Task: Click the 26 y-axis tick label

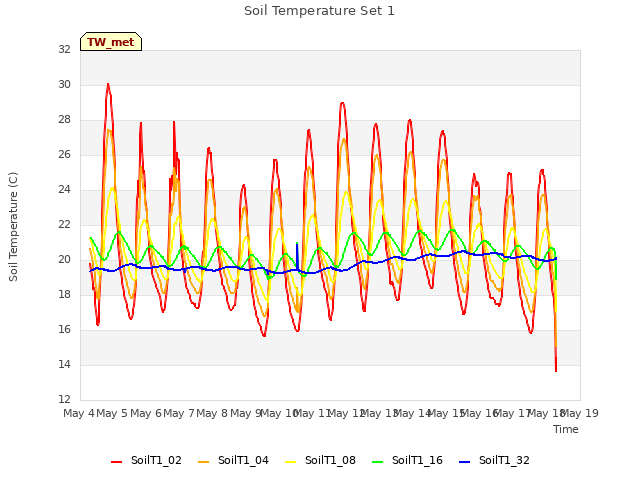Action: click(64, 154)
